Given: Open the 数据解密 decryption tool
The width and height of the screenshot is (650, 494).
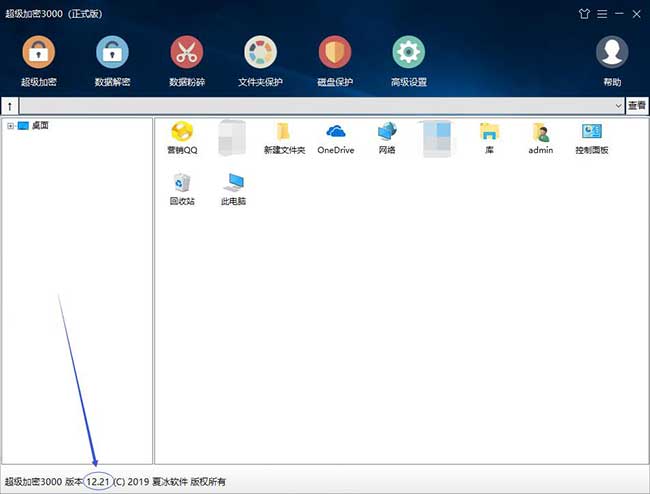Looking at the screenshot, I should (112, 61).
